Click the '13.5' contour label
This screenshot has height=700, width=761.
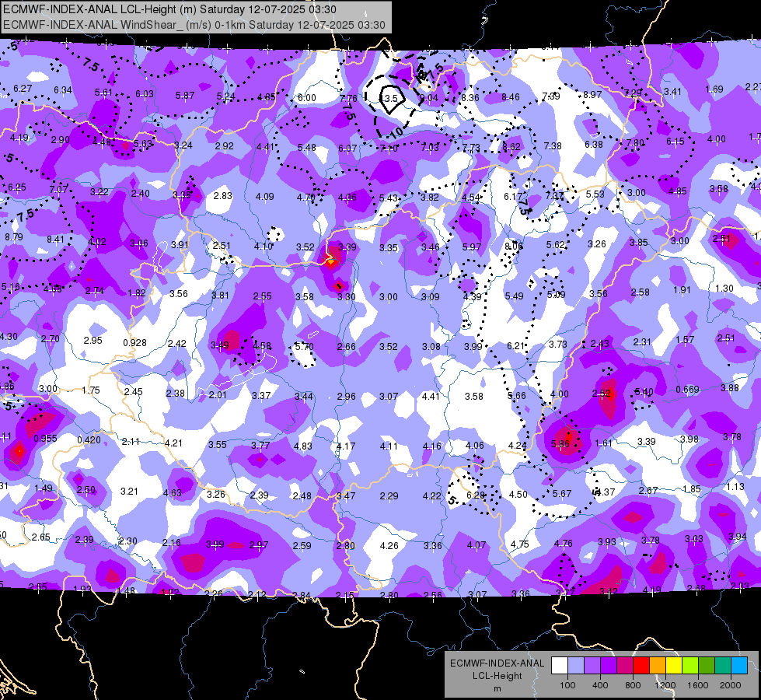[x=389, y=99]
